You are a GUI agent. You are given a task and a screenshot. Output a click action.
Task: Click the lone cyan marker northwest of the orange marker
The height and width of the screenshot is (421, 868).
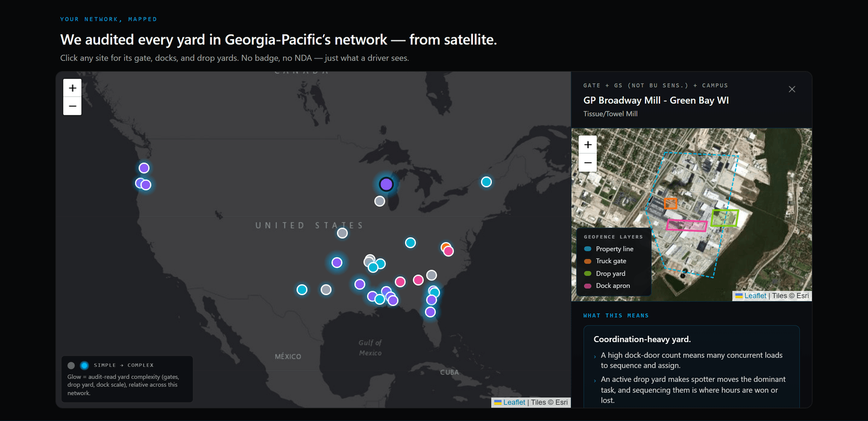[410, 243]
